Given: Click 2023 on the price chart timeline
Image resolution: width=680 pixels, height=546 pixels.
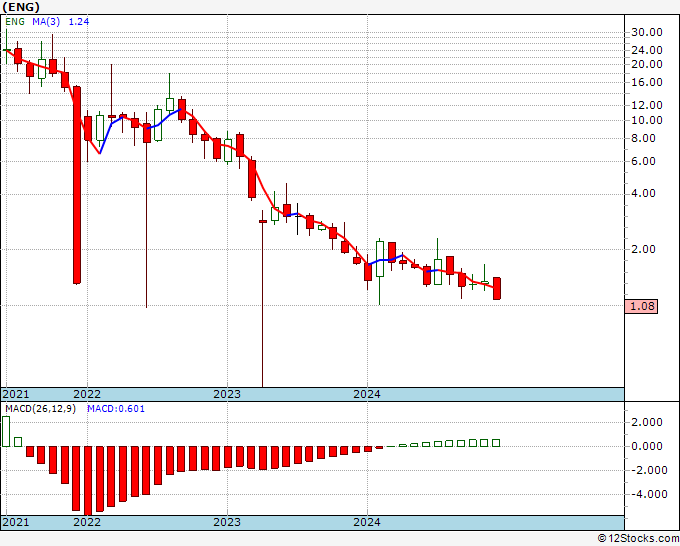Looking at the screenshot, I should coord(227,394).
